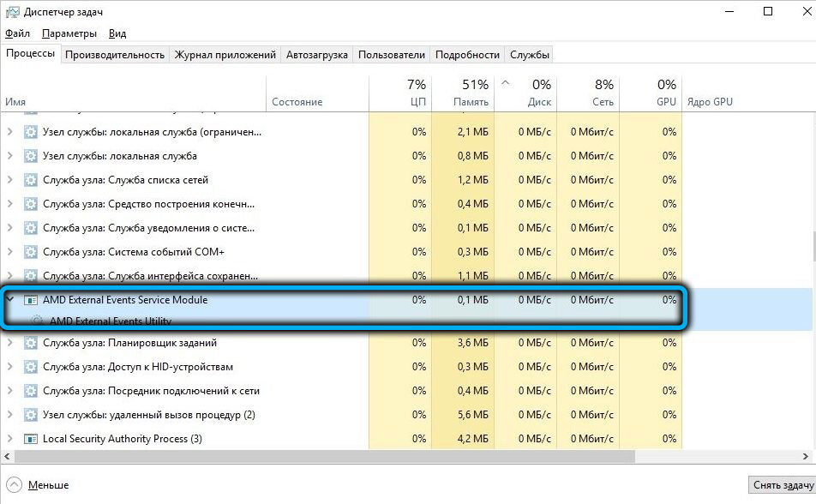Screen dimensions: 816x504
Task: Click the Снять задачу button
Action: point(783,485)
